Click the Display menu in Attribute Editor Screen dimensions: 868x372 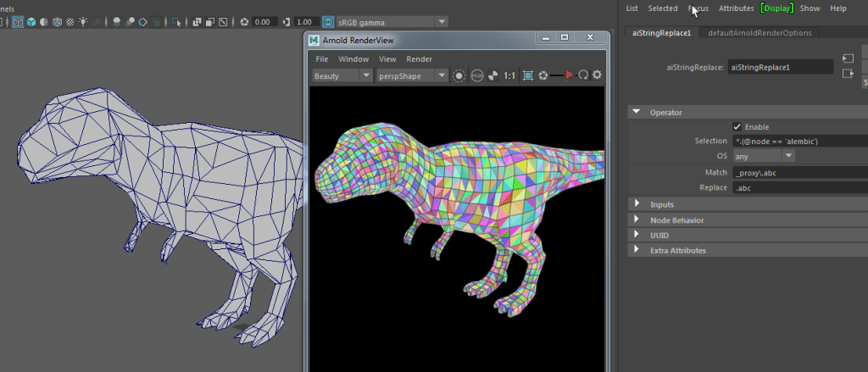coord(776,8)
